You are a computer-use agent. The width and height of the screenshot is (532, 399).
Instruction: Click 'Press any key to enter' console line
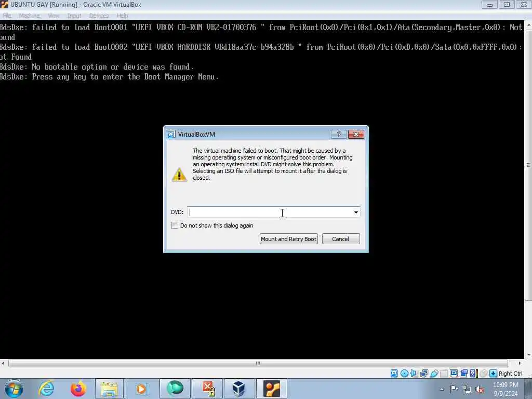pyautogui.click(x=109, y=77)
